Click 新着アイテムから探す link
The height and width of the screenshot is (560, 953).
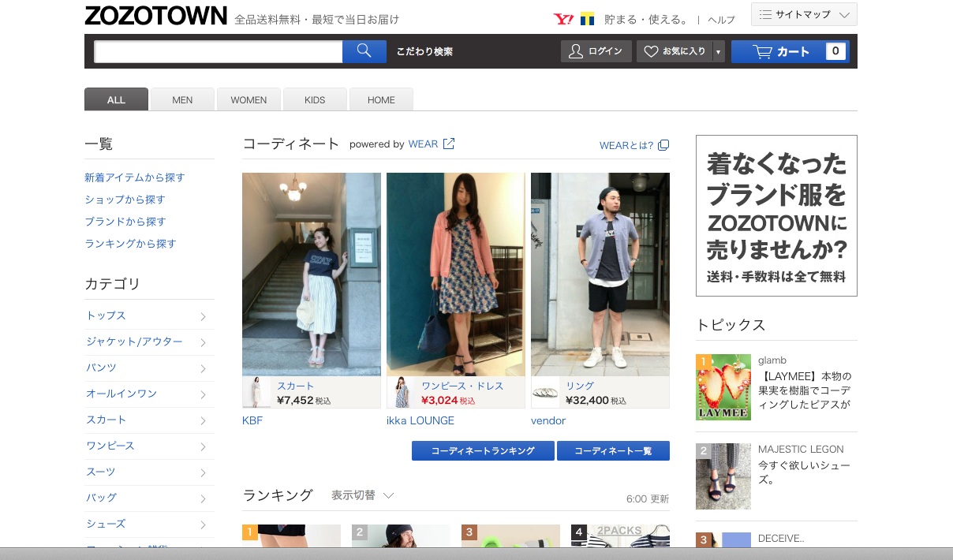tap(135, 177)
